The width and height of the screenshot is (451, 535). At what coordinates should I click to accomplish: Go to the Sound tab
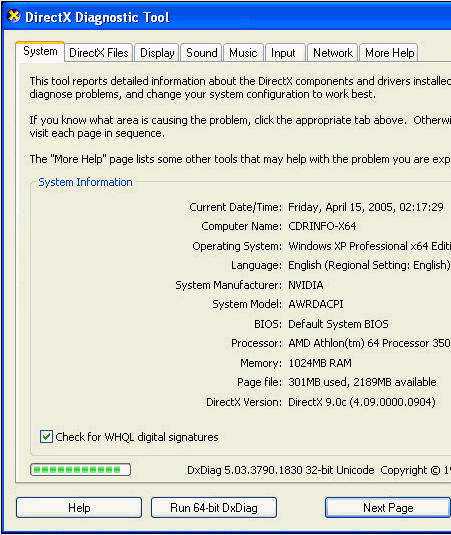click(x=202, y=53)
